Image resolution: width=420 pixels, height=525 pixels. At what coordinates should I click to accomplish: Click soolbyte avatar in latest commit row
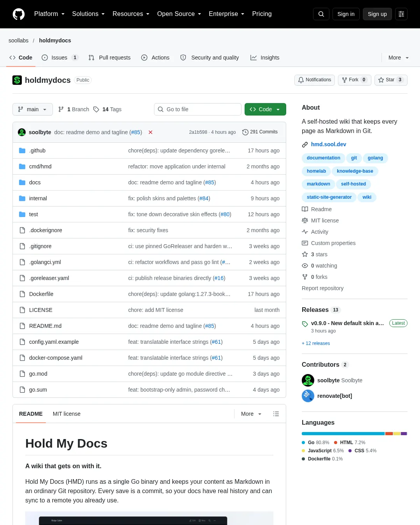(22, 132)
